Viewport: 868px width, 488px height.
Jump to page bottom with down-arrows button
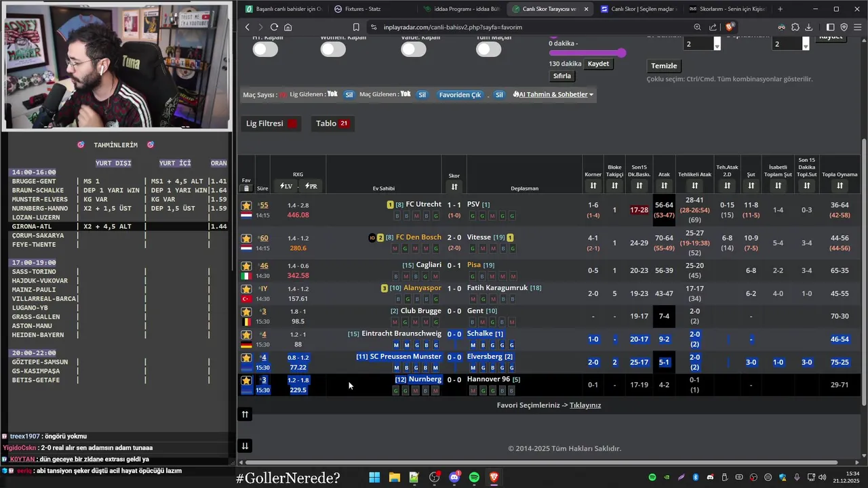point(245,445)
